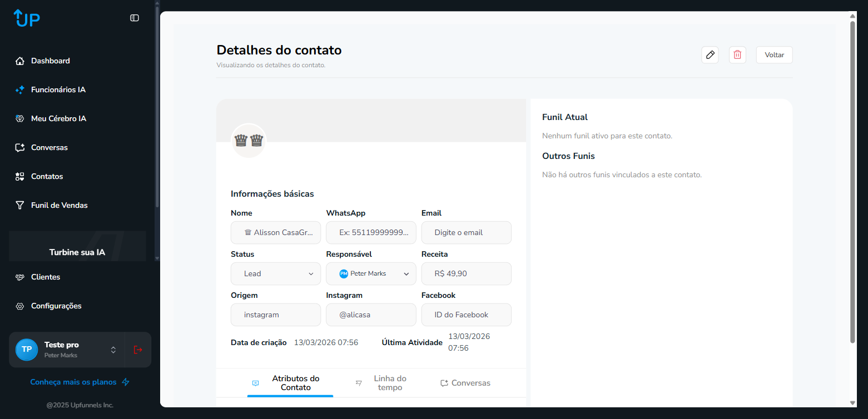Click the Email input field

[x=466, y=233]
